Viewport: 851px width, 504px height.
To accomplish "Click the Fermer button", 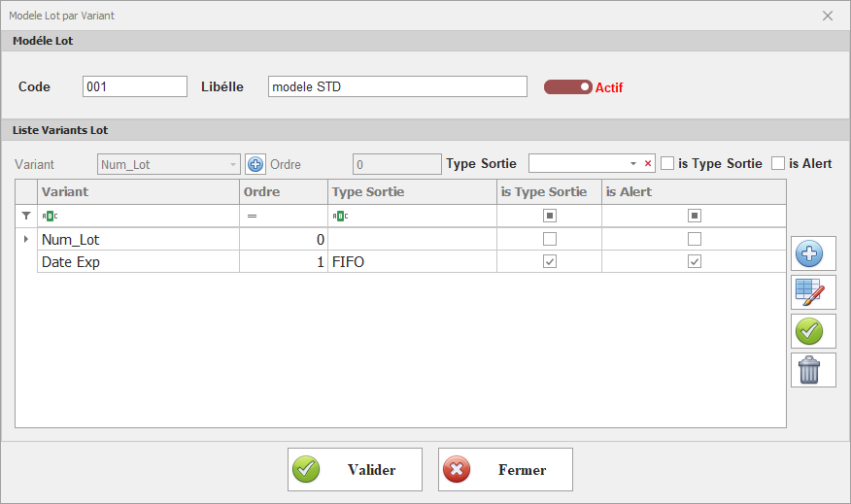I will (x=505, y=470).
